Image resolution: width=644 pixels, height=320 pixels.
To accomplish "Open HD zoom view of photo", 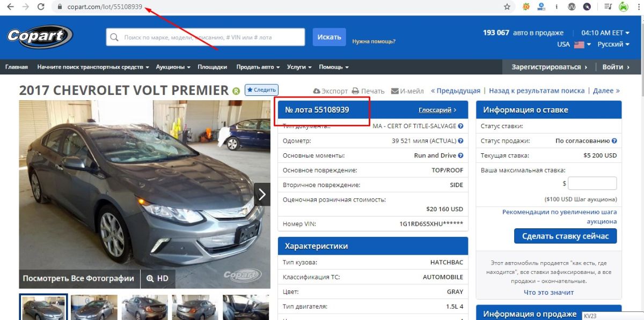I will 157,279.
